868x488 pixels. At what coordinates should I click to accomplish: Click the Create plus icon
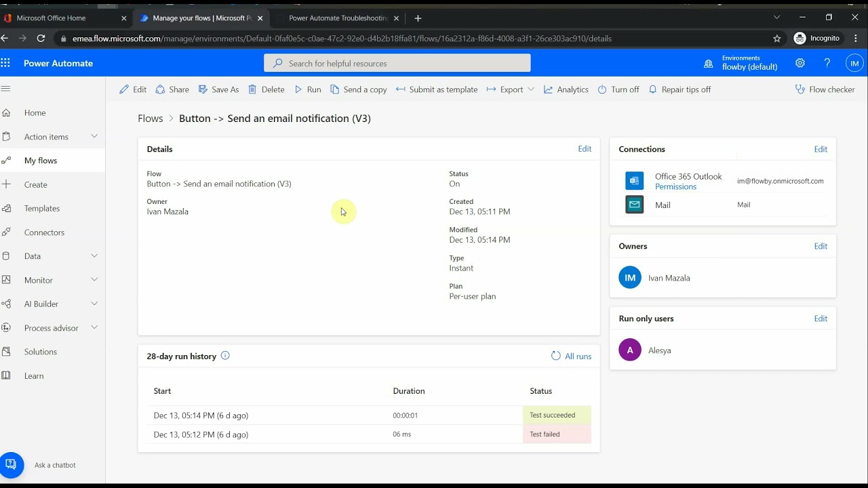6,184
